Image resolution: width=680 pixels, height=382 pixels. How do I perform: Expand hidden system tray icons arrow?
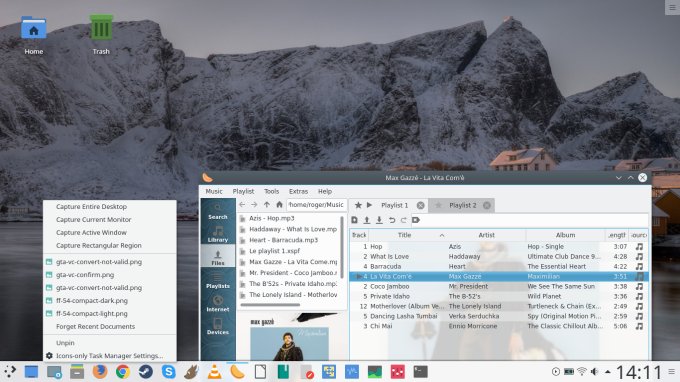(608, 372)
